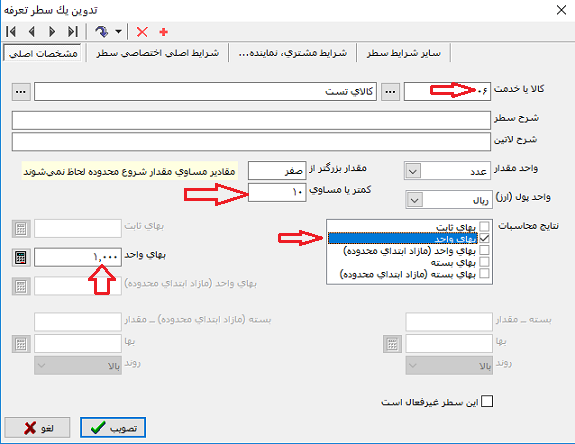Click مقدار بزرگتر از field
Image resolution: width=575 pixels, height=444 pixels.
tap(277, 171)
